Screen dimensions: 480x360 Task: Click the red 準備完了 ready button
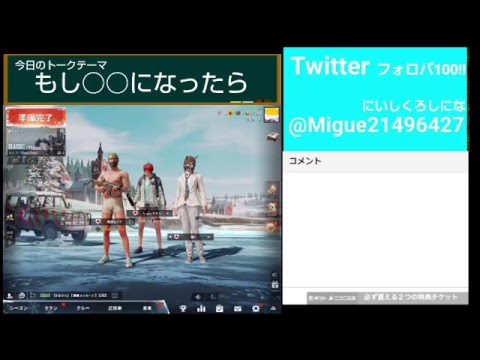point(36,117)
